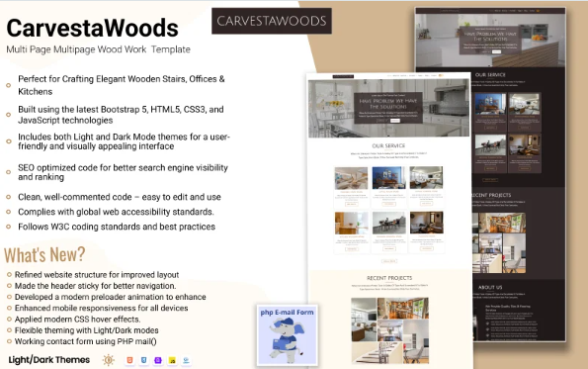The width and height of the screenshot is (588, 369).
Task: Click the OUR SERVICE heading in the light preview
Action: [x=388, y=145]
